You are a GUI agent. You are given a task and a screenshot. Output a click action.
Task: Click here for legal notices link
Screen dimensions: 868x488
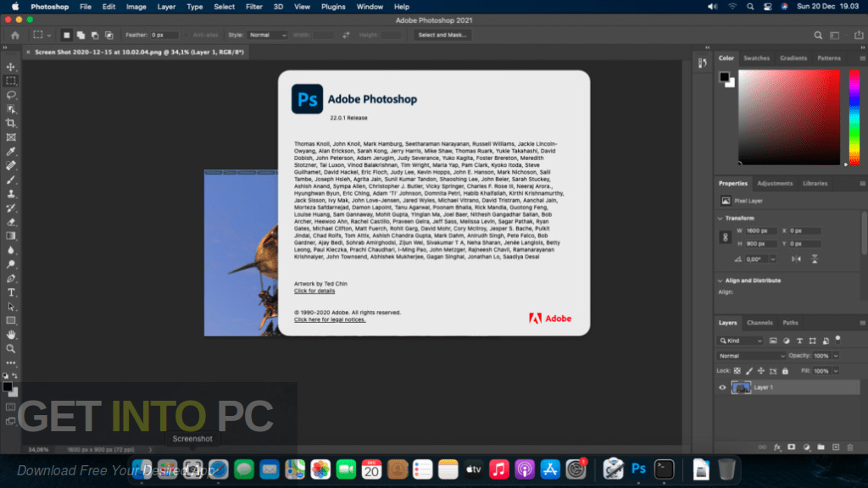330,319
